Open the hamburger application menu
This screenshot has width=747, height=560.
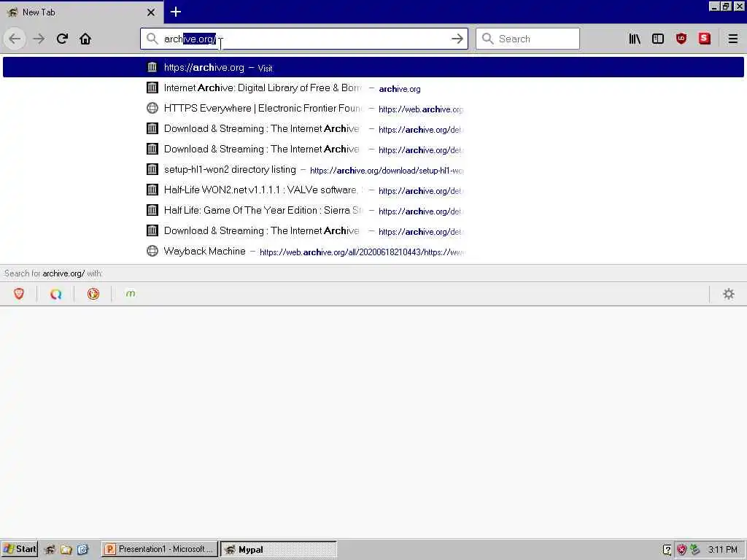click(x=732, y=39)
